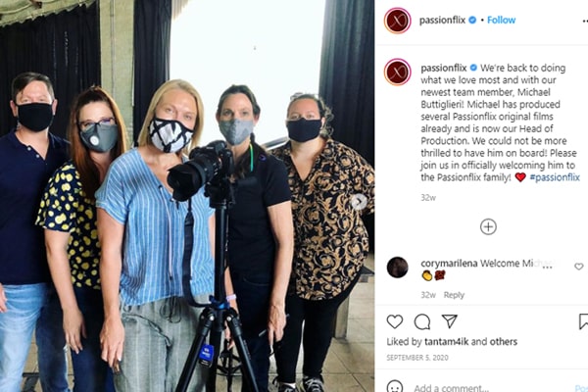Open the #passionflix hashtag link

(555, 177)
